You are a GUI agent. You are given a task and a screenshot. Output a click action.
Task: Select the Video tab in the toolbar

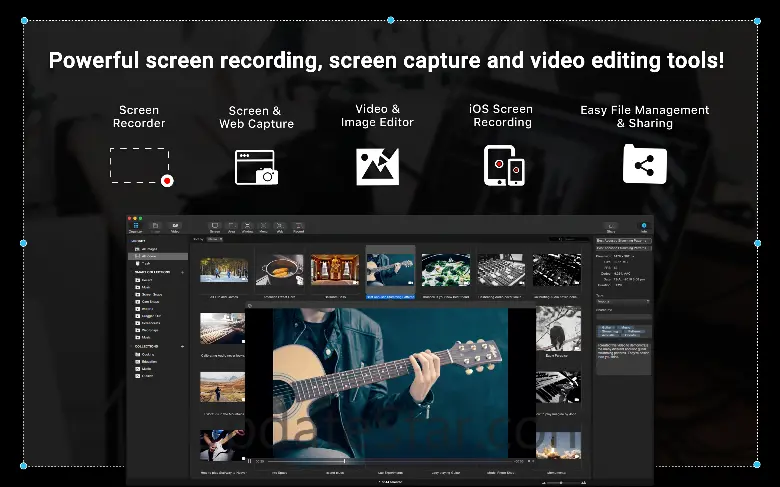(x=175, y=228)
